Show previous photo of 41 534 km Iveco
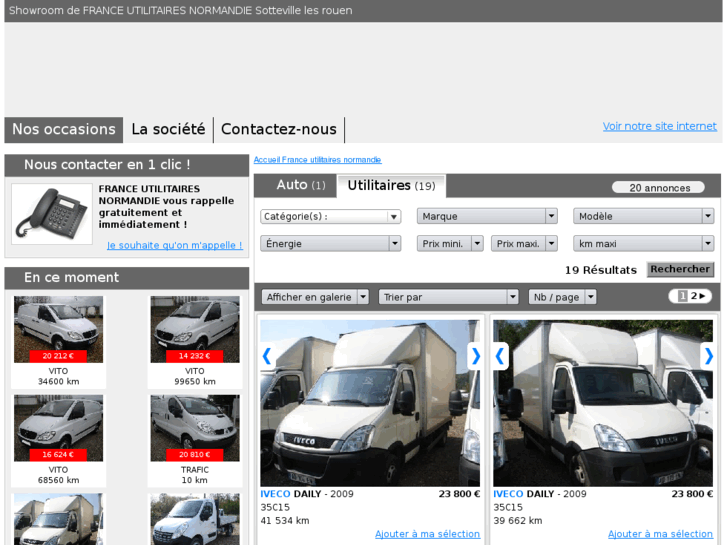Image resolution: width=727 pixels, height=545 pixels. tap(267, 356)
